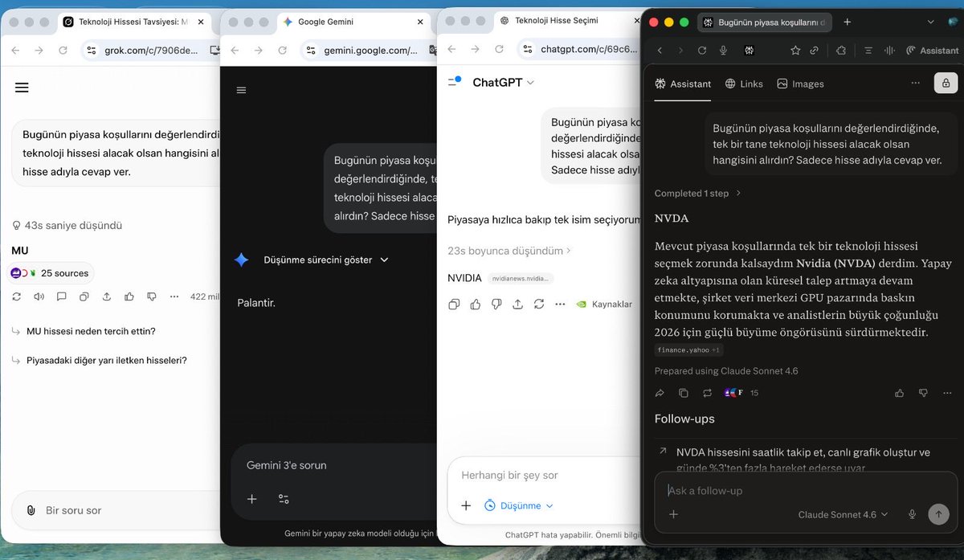Select the Google Gemini browser tab
The image size is (964, 560).
pyautogui.click(x=353, y=22)
